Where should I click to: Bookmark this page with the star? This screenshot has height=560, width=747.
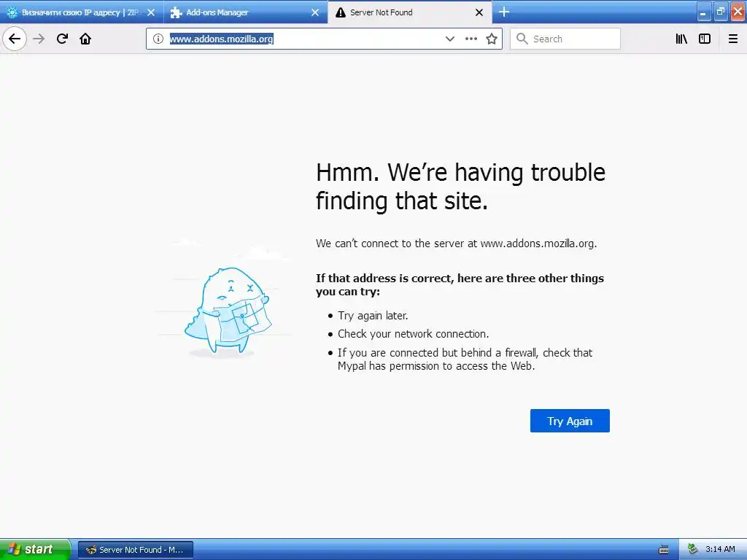pyautogui.click(x=492, y=39)
